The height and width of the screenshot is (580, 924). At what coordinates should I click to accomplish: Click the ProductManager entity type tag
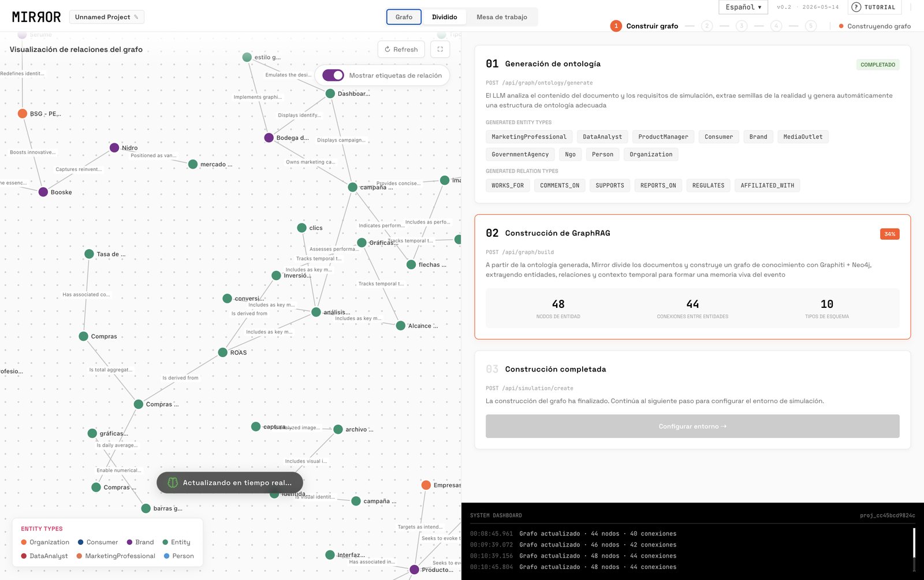[x=663, y=137]
